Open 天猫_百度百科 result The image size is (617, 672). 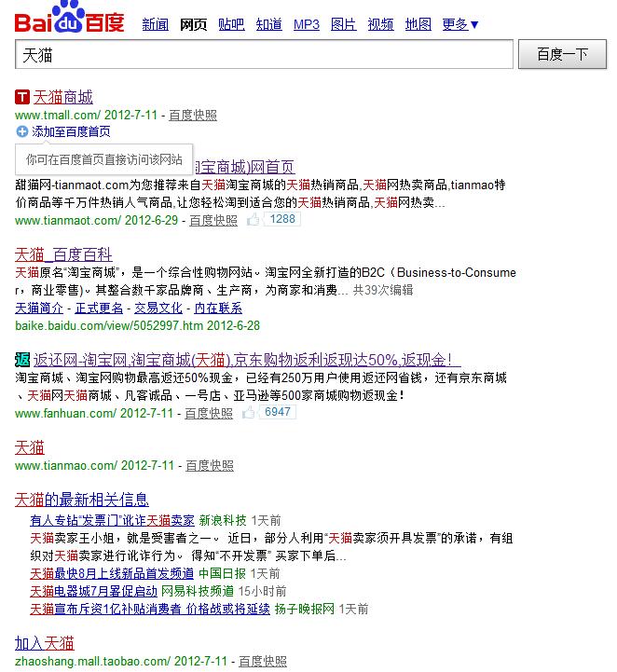pos(63,254)
